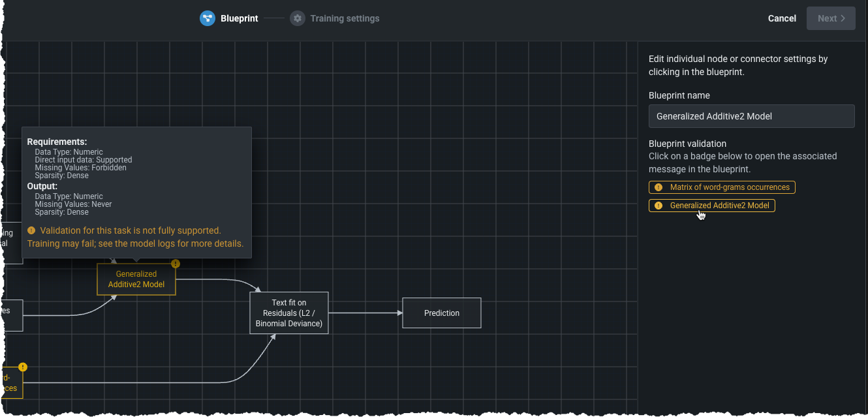Click warning icon on the word-grams node at left edge
The height and width of the screenshot is (417, 868).
pyautogui.click(x=23, y=367)
